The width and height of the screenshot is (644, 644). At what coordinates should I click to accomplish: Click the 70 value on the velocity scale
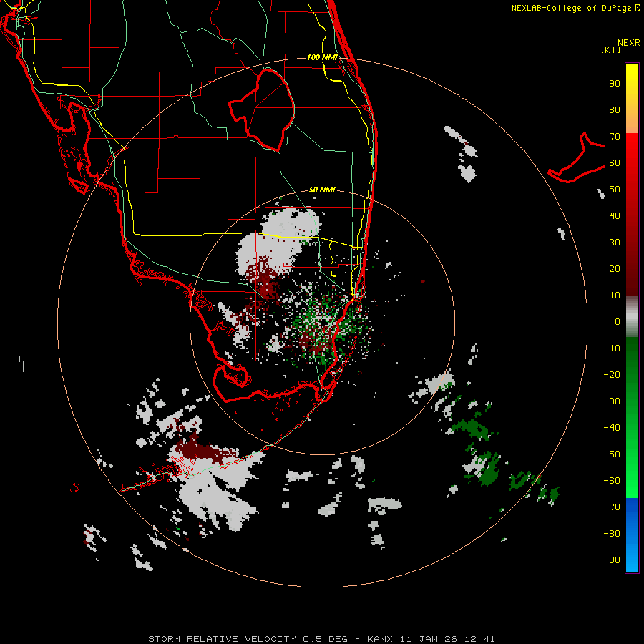coord(615,137)
